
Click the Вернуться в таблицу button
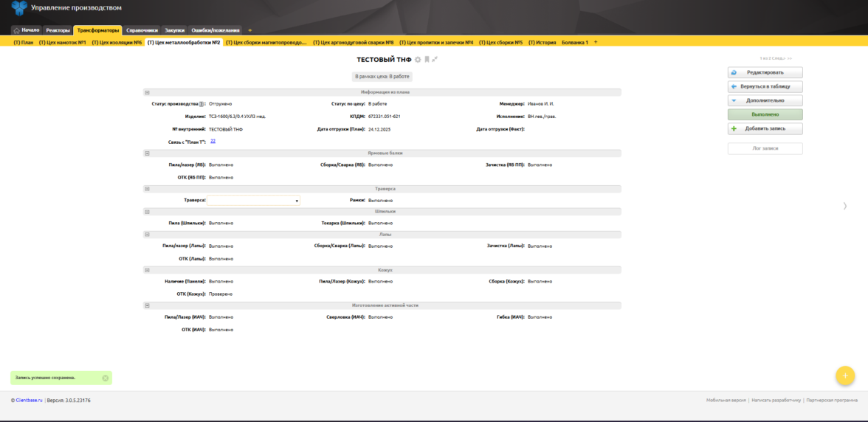765,86
